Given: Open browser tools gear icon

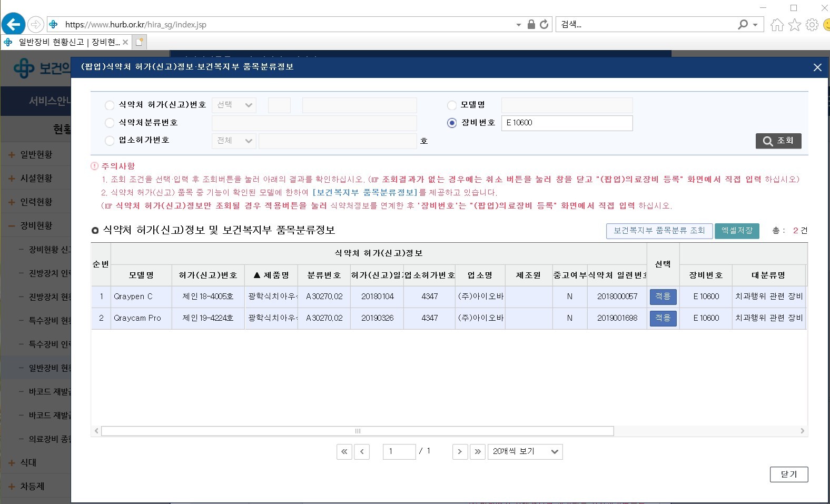Looking at the screenshot, I should click(x=812, y=25).
